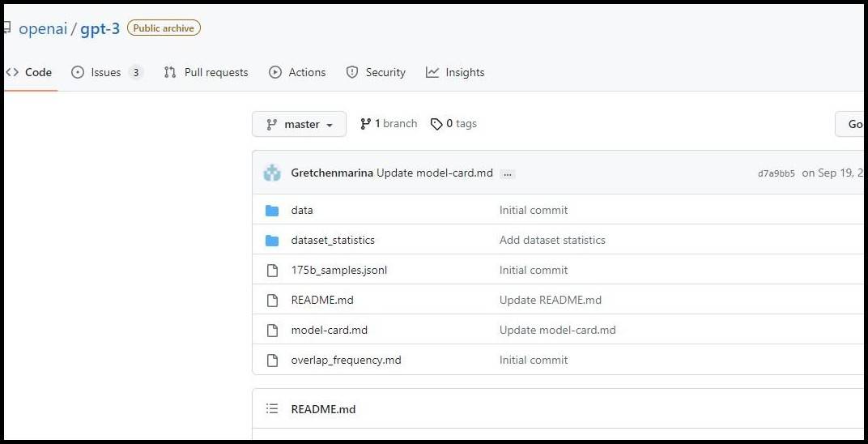
Task: Click the Insights graph icon
Action: tap(432, 73)
